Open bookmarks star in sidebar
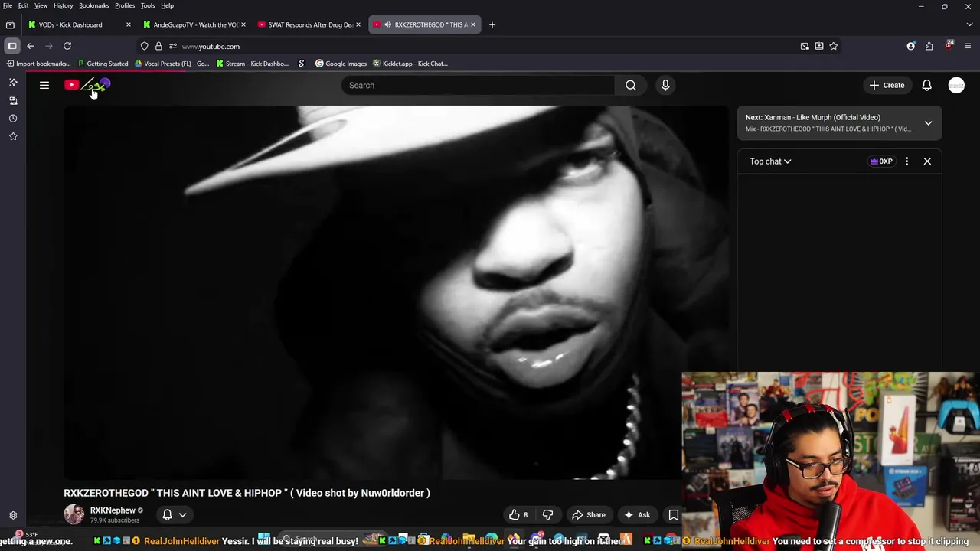Viewport: 980px width, 551px height. [13, 136]
